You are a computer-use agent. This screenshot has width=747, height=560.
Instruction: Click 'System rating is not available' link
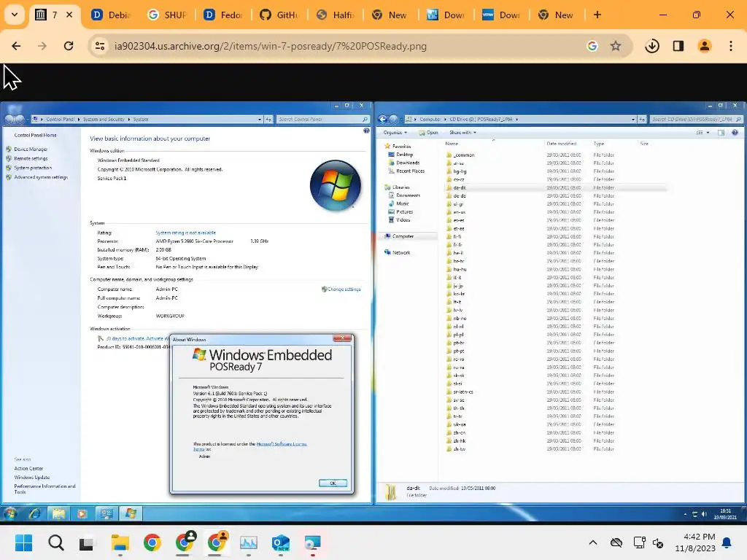click(186, 233)
